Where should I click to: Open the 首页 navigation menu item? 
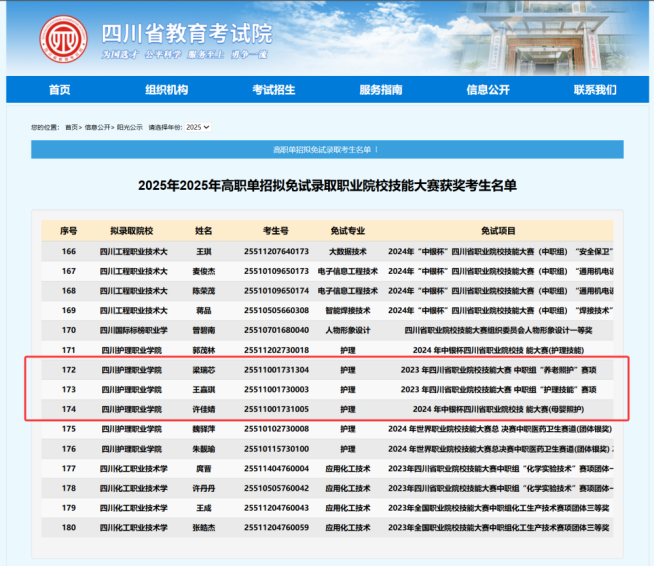(x=59, y=90)
